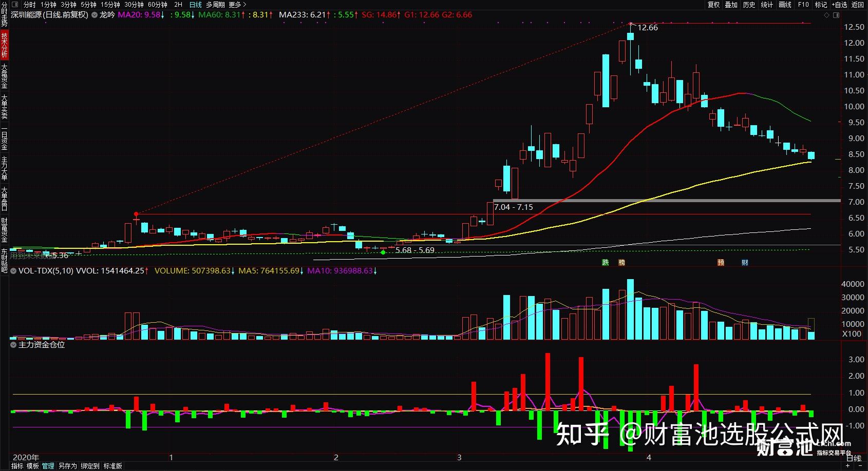Toggle right side panel icon
This screenshot has height=471, width=868.
[836, 15]
